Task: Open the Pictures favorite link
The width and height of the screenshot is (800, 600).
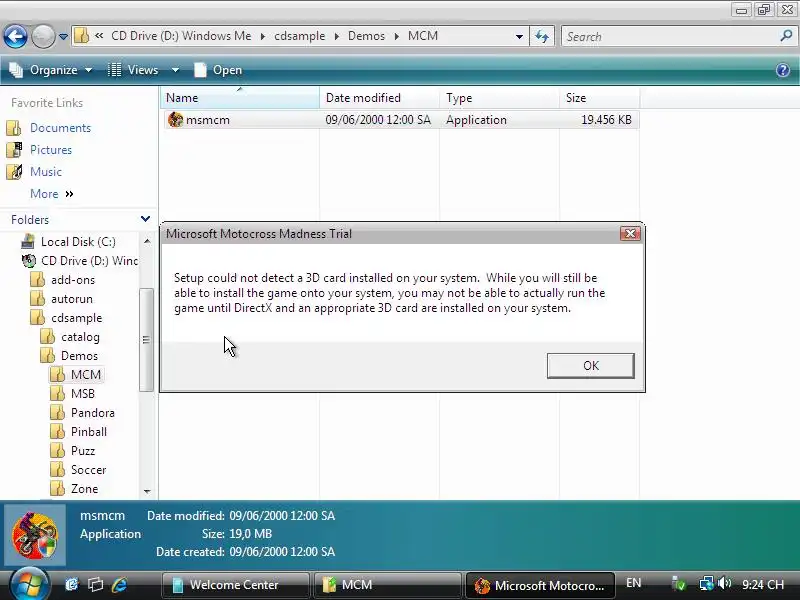Action: point(51,149)
